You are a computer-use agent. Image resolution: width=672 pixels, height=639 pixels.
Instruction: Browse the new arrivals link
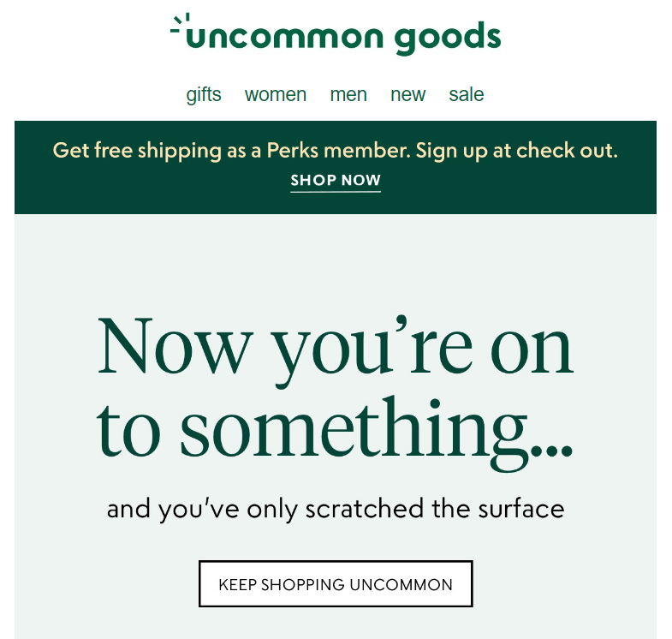tap(408, 95)
